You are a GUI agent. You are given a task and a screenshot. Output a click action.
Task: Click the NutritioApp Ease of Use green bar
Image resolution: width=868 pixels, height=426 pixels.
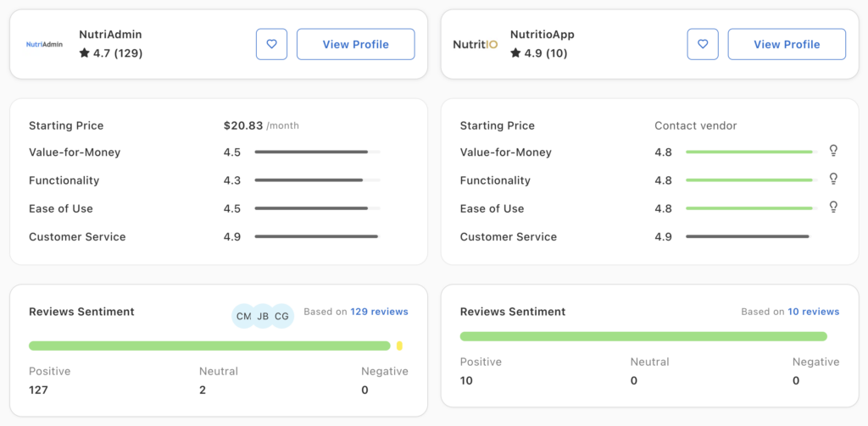pos(749,208)
